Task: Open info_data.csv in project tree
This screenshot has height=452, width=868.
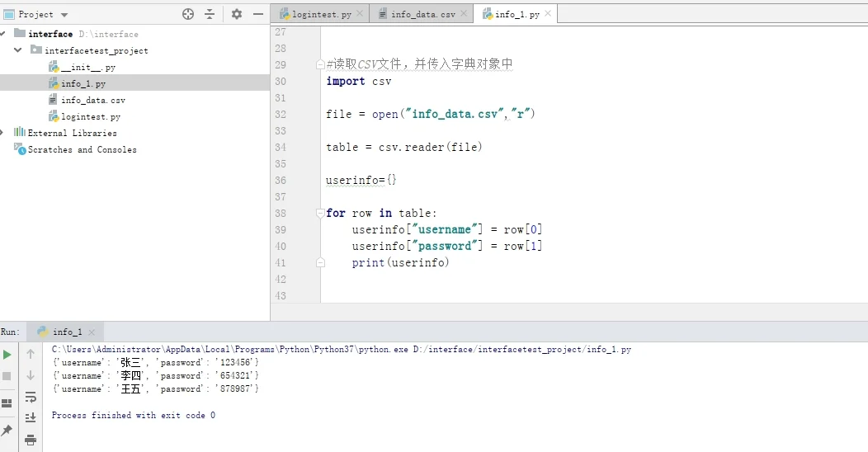Action: click(x=93, y=100)
